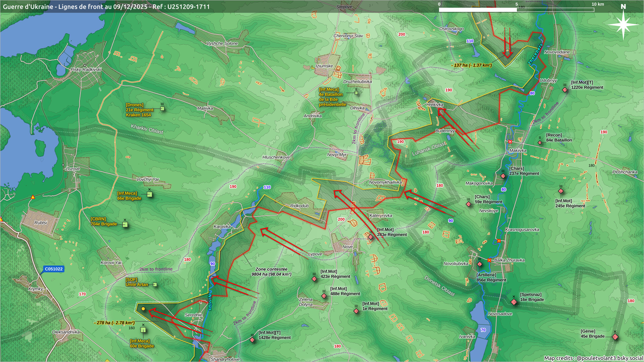Click the 45e Brigade Génie red diamond
The width and height of the screenshot is (644, 362).
(x=615, y=337)
